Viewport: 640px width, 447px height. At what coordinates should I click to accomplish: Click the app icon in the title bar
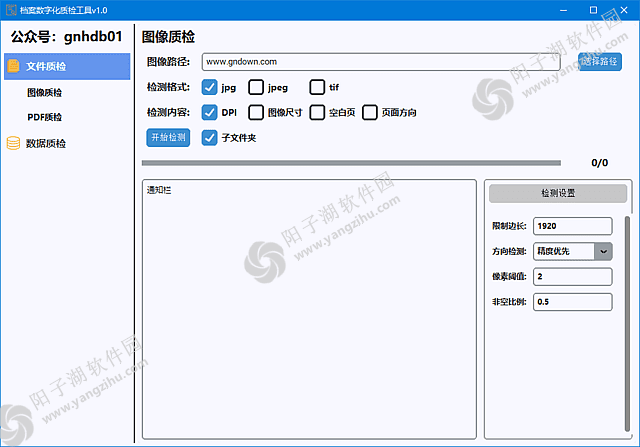(x=11, y=10)
